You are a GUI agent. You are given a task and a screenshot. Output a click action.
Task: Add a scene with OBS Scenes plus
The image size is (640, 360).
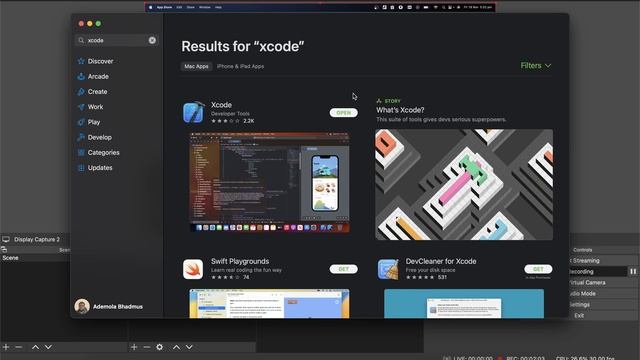(x=6, y=347)
